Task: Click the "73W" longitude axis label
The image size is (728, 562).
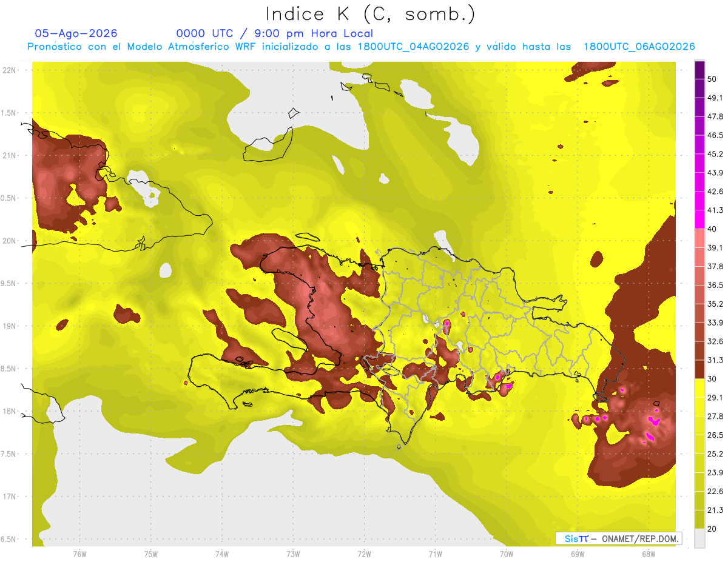Action: [293, 554]
